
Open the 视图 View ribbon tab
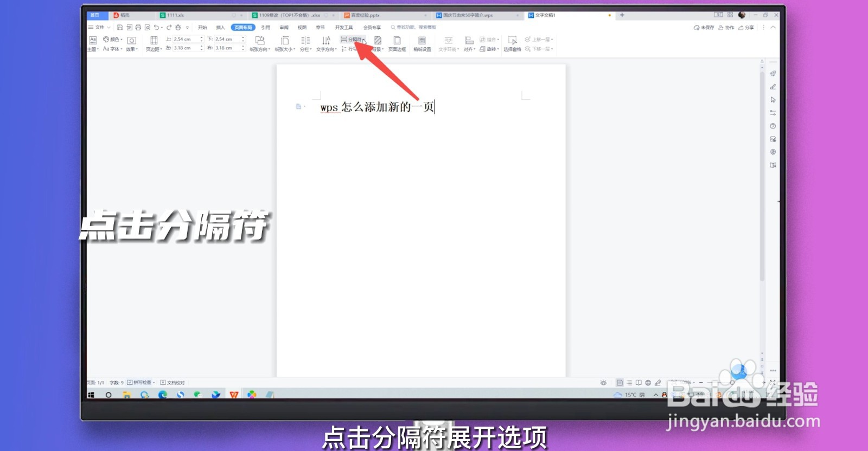[302, 27]
